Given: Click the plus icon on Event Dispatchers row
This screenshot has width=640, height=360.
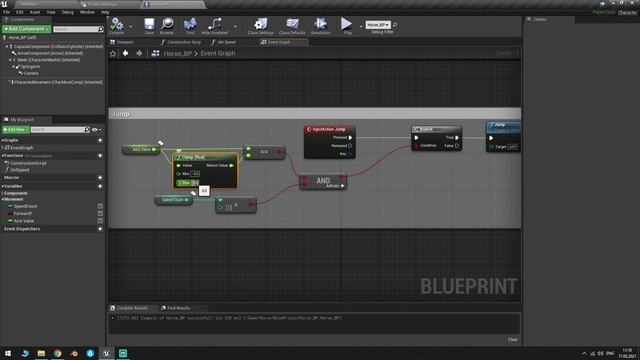Looking at the screenshot, I should point(100,229).
